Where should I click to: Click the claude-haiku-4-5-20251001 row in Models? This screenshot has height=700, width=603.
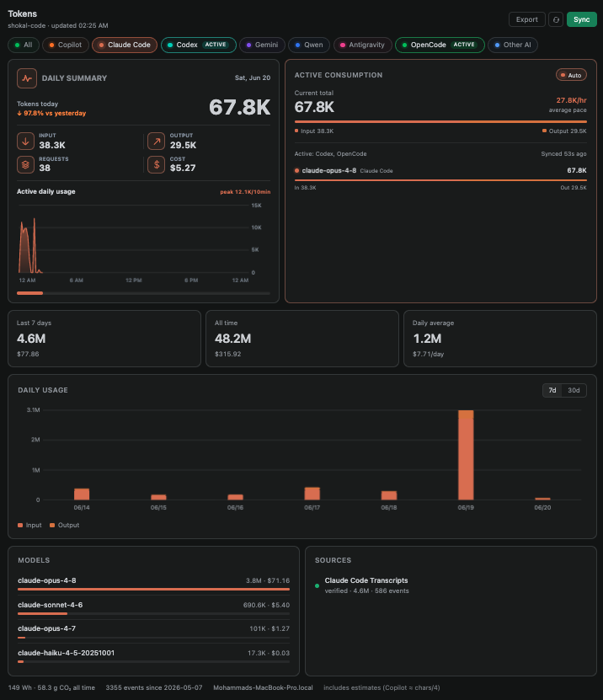pyautogui.click(x=153, y=655)
